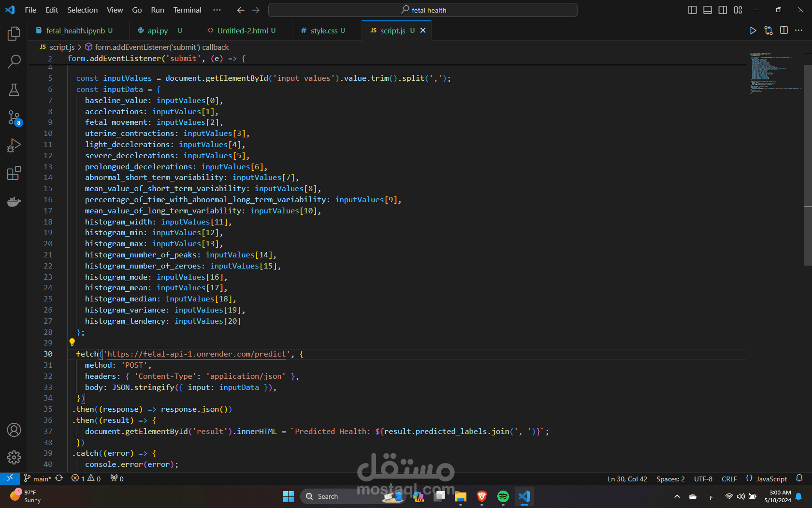The image size is (812, 508).
Task: Open forwarded ports status item
Action: point(117,478)
